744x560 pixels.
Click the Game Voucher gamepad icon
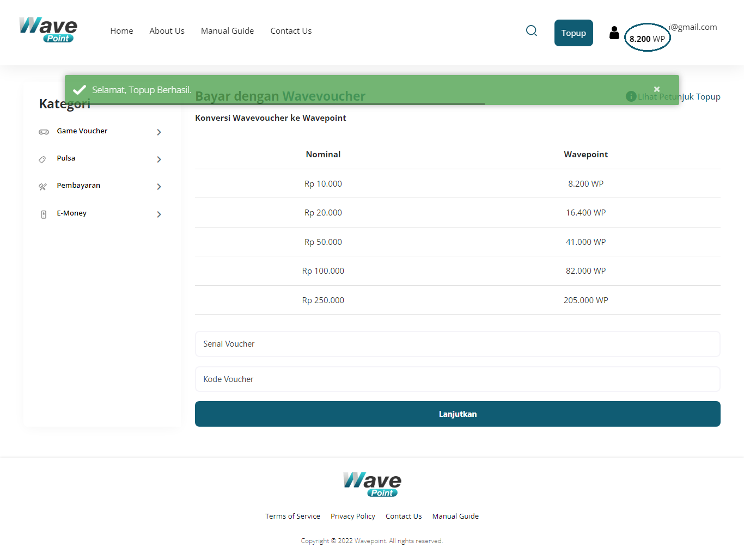click(x=44, y=132)
